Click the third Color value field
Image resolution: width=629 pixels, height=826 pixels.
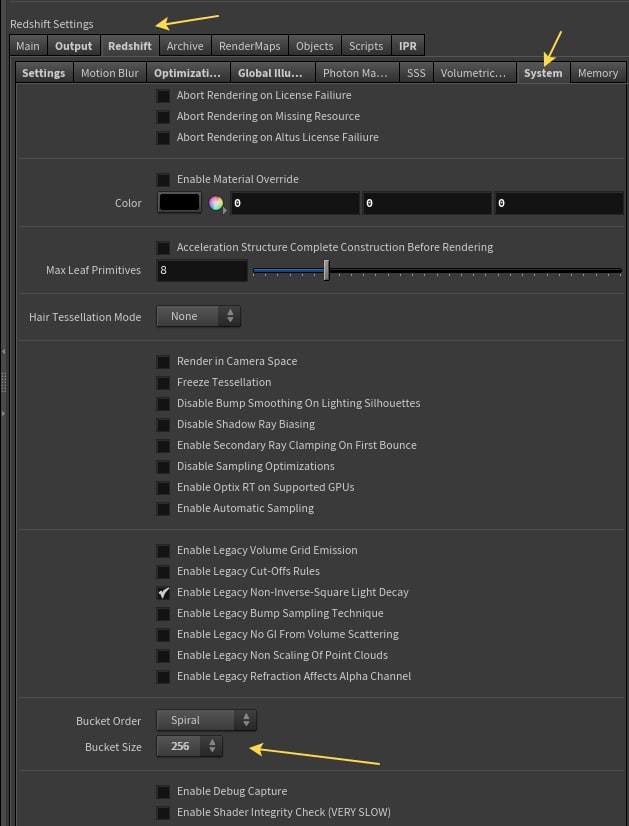(559, 203)
